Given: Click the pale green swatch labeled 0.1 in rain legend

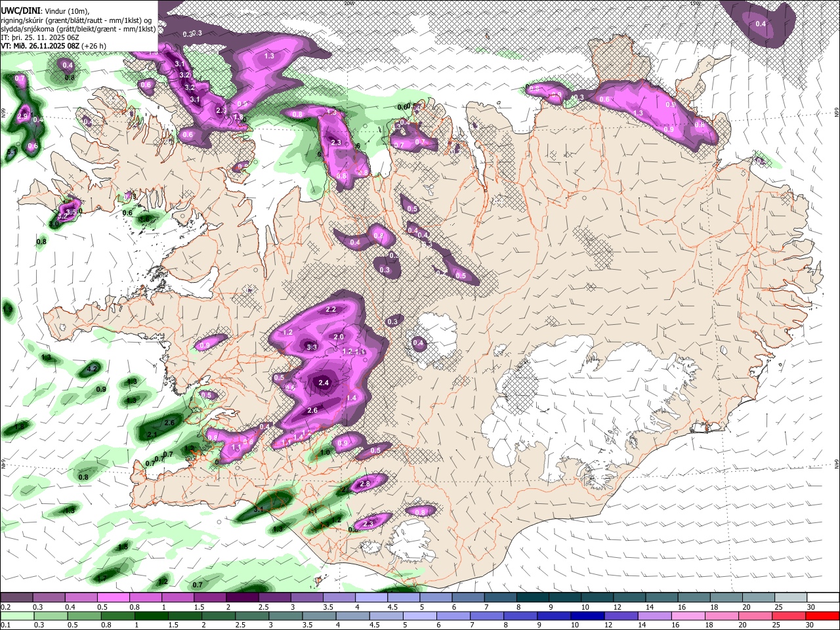Looking at the screenshot, I should pos(16,616).
